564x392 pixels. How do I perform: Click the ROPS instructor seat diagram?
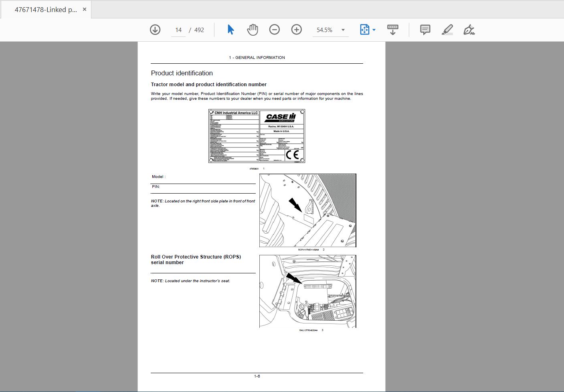[x=307, y=291]
